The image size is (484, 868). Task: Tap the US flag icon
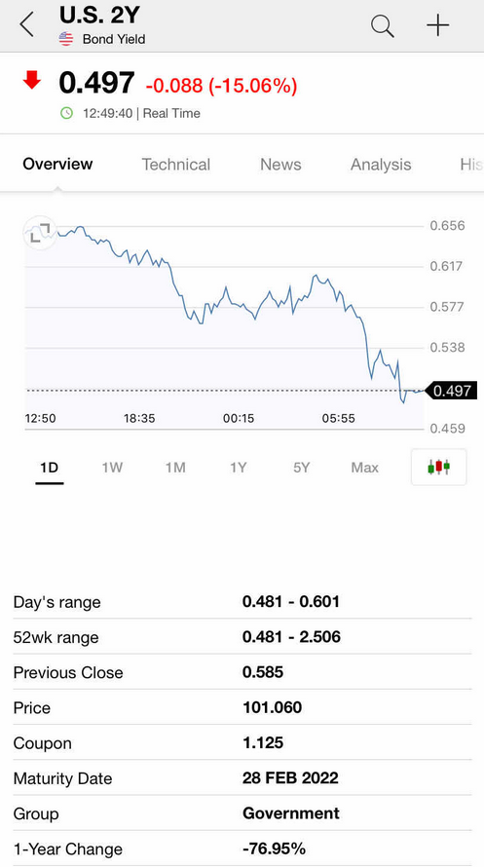66,39
